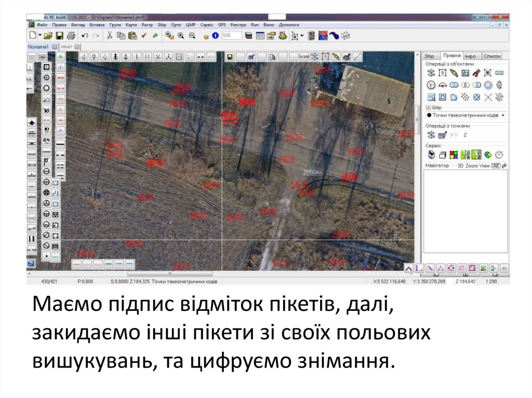Switch to the Noname1 document tab
The height and width of the screenshot is (398, 532).
click(38, 47)
